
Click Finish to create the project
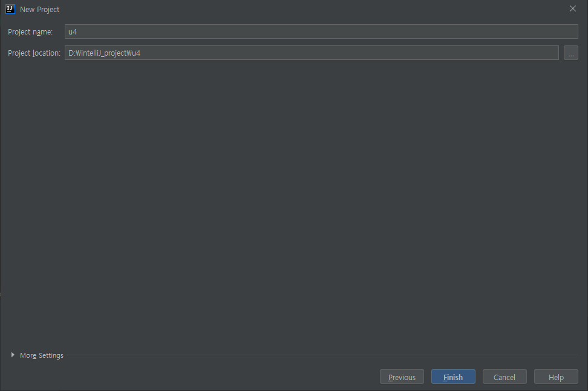click(453, 376)
